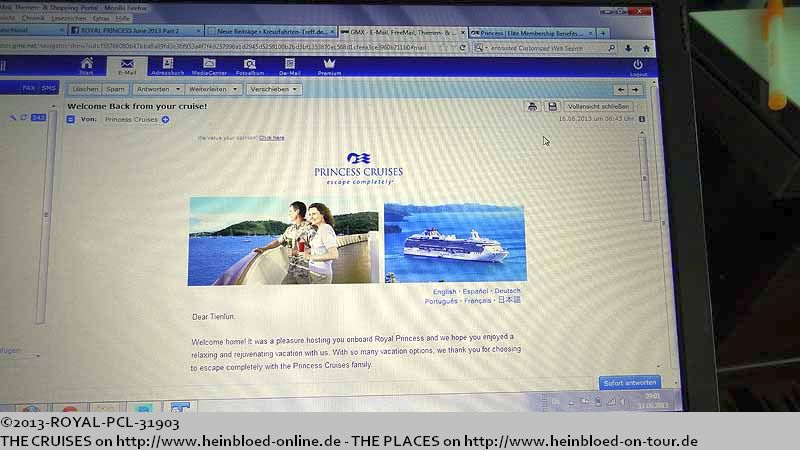This screenshot has height=450, width=800.
Task: Close the ROYAL PRINCESS June 2013 tab
Action: (198, 31)
